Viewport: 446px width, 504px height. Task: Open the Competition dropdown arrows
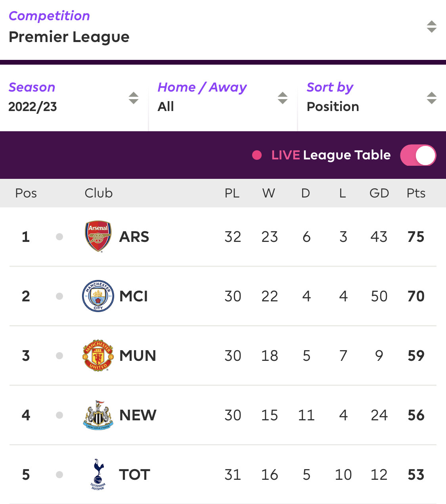(x=431, y=27)
